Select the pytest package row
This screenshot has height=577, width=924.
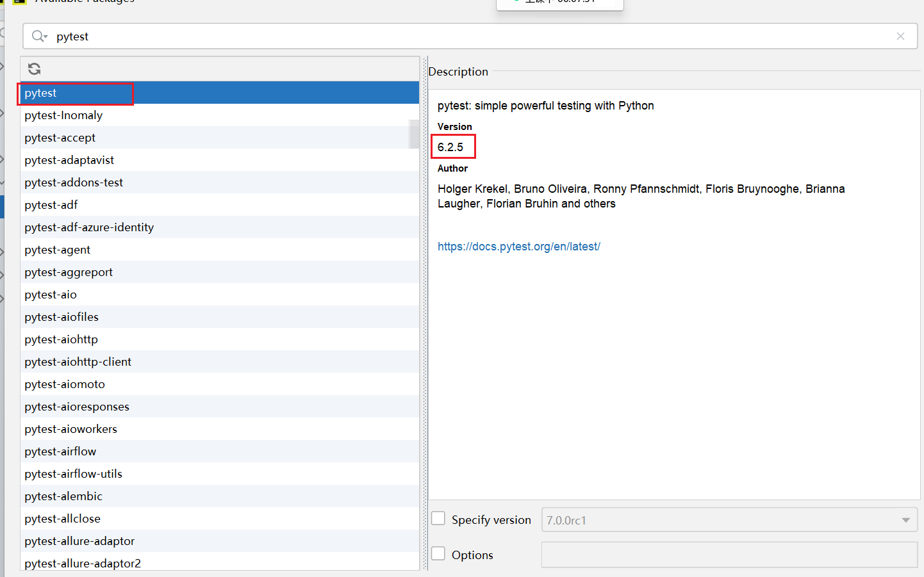coord(220,93)
